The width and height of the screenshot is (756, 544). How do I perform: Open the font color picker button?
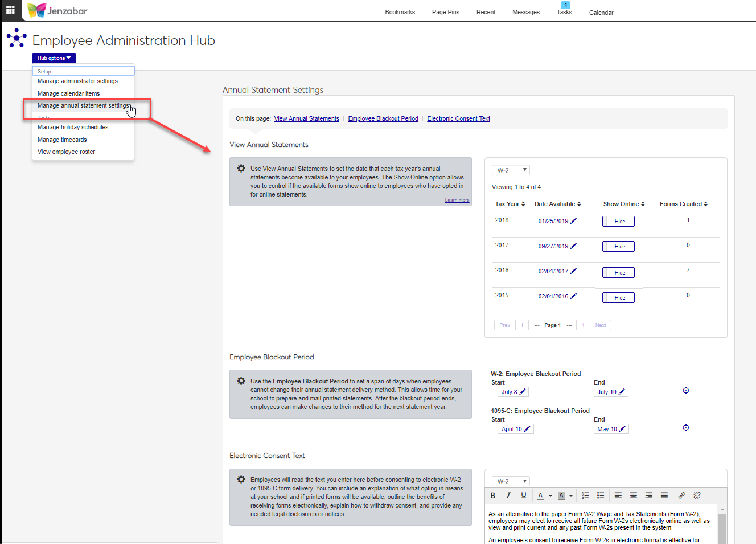click(540, 496)
